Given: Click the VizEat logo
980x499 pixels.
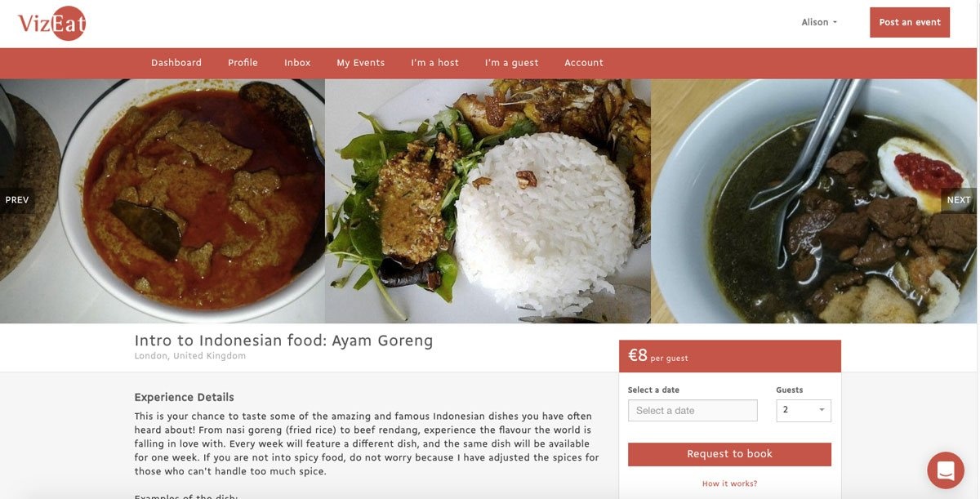Looking at the screenshot, I should (52, 24).
